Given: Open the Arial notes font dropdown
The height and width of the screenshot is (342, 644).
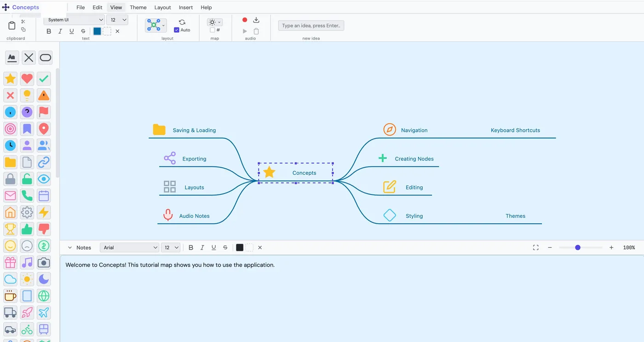Looking at the screenshot, I should [x=129, y=247].
